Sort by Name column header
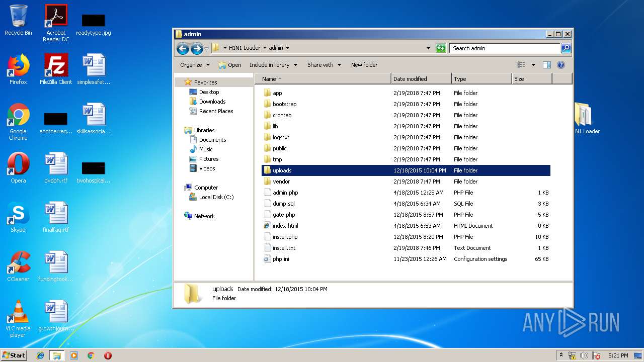This screenshot has width=644, height=362. tap(323, 79)
